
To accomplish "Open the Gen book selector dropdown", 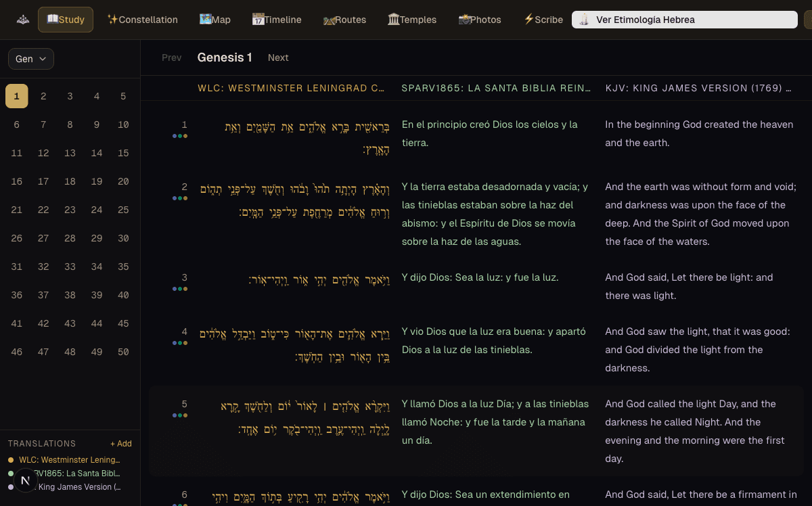I will click(30, 59).
